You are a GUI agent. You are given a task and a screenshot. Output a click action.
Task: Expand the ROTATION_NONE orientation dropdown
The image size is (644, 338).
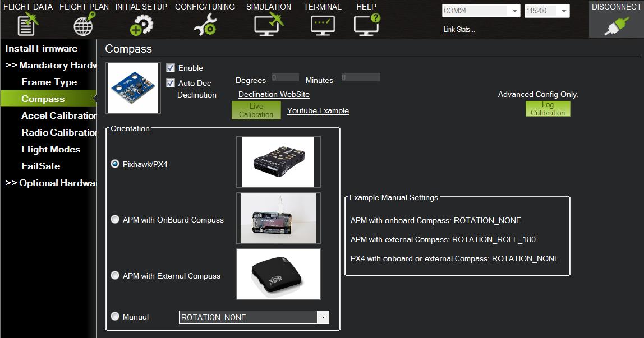[323, 318]
